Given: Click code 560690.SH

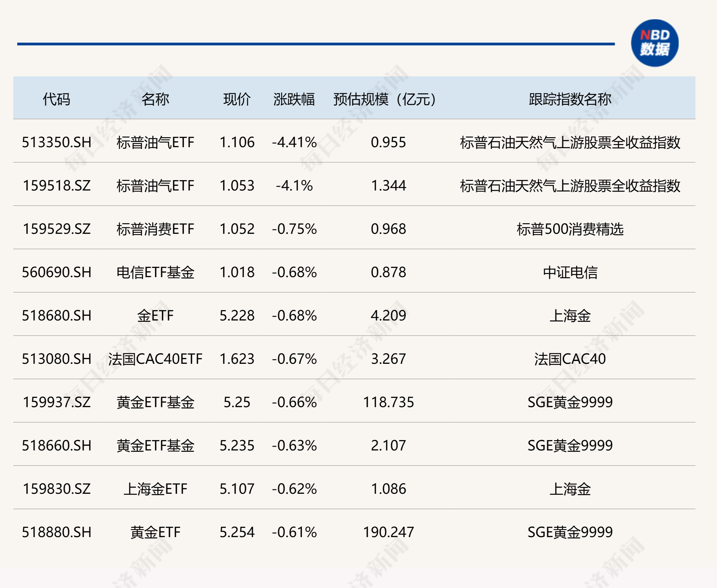Looking at the screenshot, I should (x=57, y=272).
